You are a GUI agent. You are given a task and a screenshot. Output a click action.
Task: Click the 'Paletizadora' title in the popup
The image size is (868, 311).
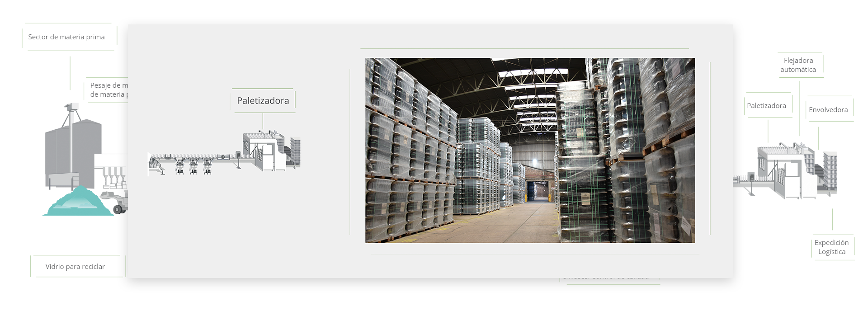(263, 101)
